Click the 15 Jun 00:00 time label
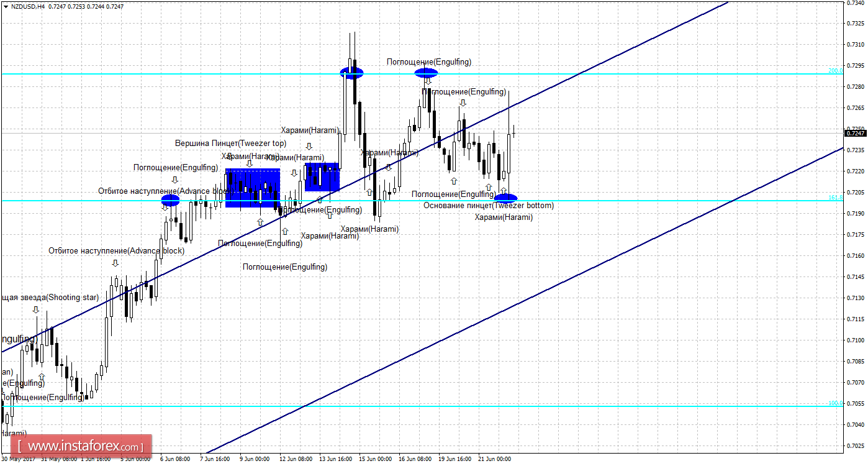868x466 pixels. click(x=376, y=460)
